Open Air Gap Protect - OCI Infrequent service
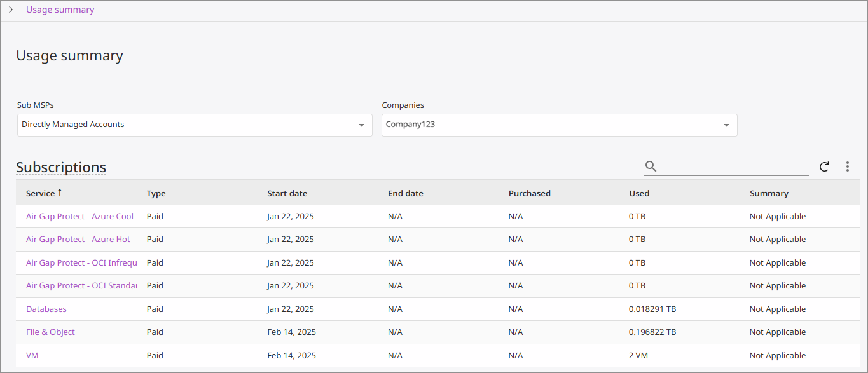Image resolution: width=868 pixels, height=373 pixels. [x=81, y=263]
